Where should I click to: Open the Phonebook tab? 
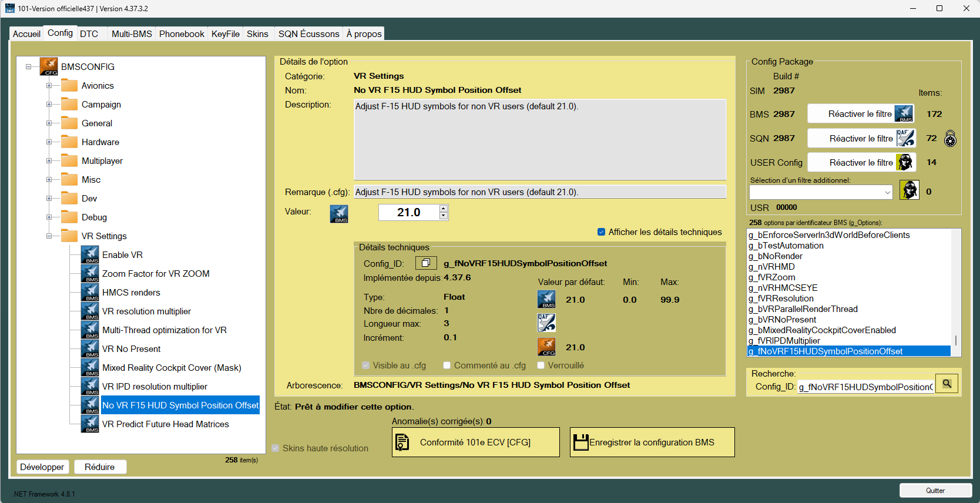[182, 34]
